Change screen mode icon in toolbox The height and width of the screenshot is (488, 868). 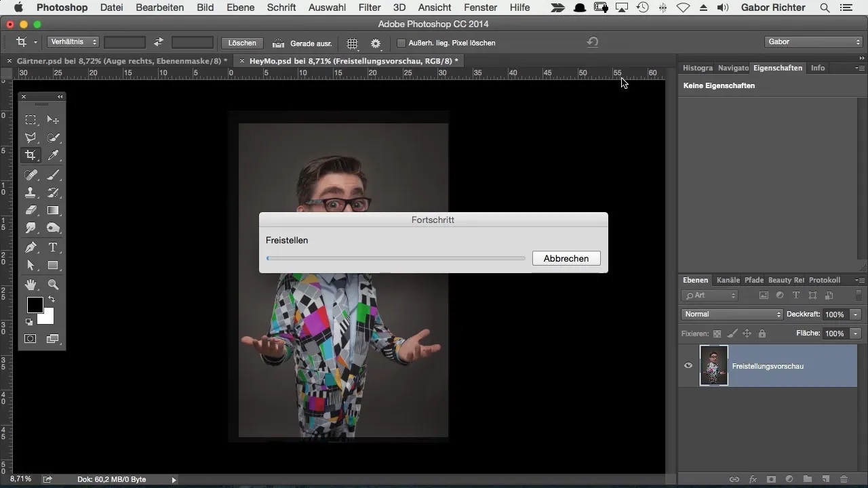click(53, 338)
